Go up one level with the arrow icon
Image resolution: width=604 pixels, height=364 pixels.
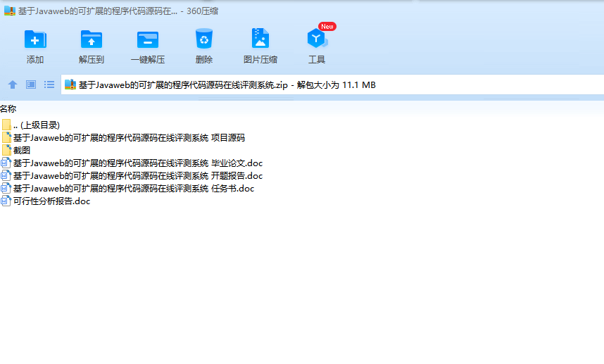click(x=13, y=84)
